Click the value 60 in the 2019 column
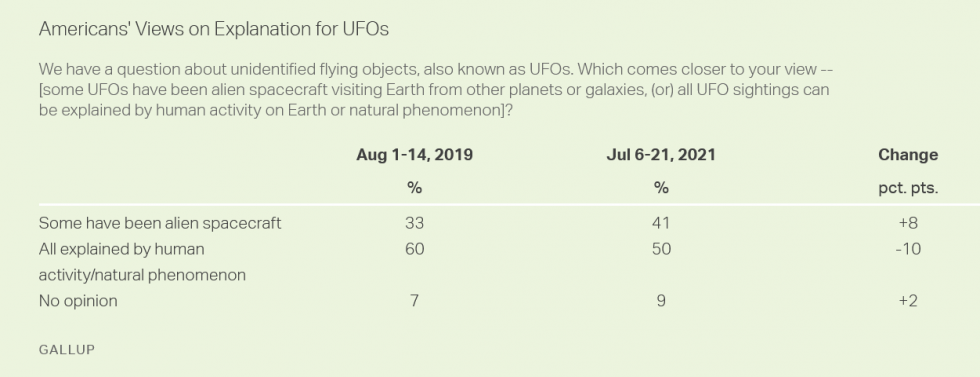The image size is (980, 377). tap(414, 249)
